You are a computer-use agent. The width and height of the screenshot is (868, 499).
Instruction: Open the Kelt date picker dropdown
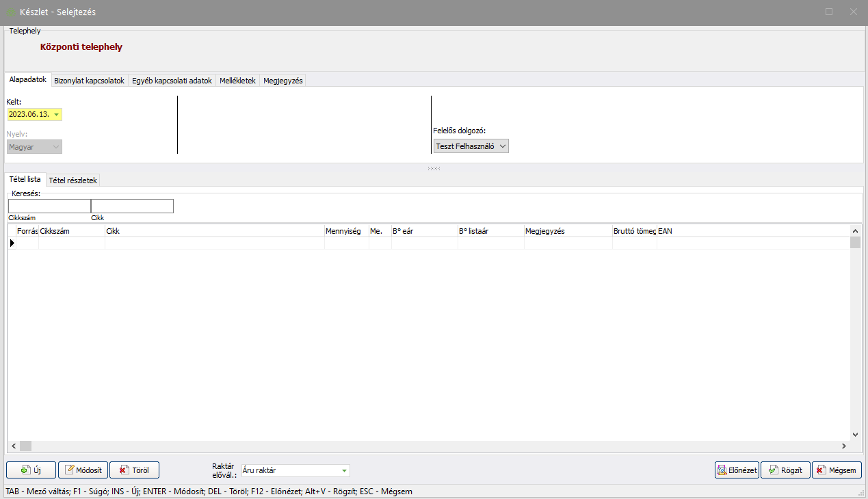pyautogui.click(x=56, y=115)
